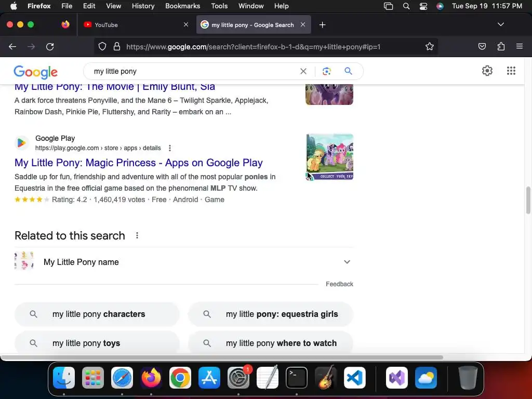Clear the Google search box text
Viewport: 532px width, 399px height.
pyautogui.click(x=303, y=71)
